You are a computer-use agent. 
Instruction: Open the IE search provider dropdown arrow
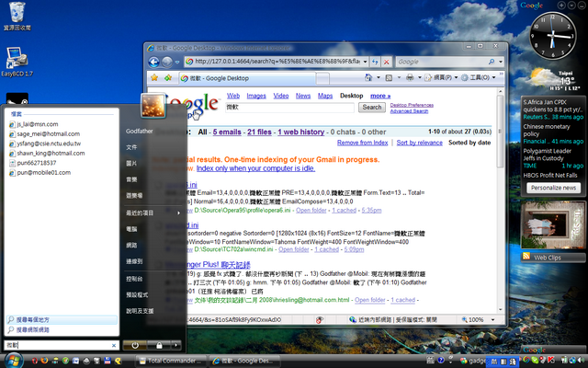click(500, 62)
